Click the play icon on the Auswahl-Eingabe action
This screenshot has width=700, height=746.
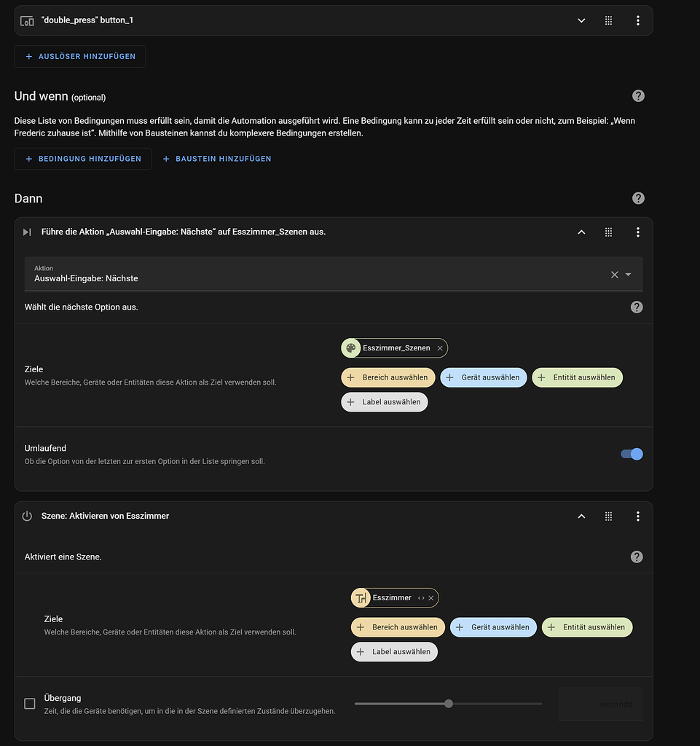click(27, 232)
